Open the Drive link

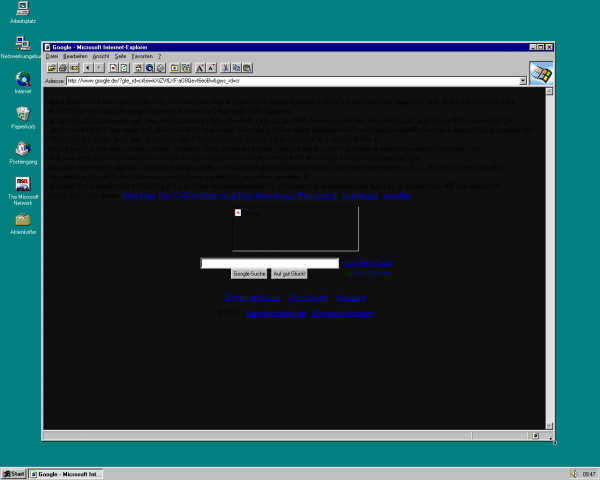coord(246,196)
